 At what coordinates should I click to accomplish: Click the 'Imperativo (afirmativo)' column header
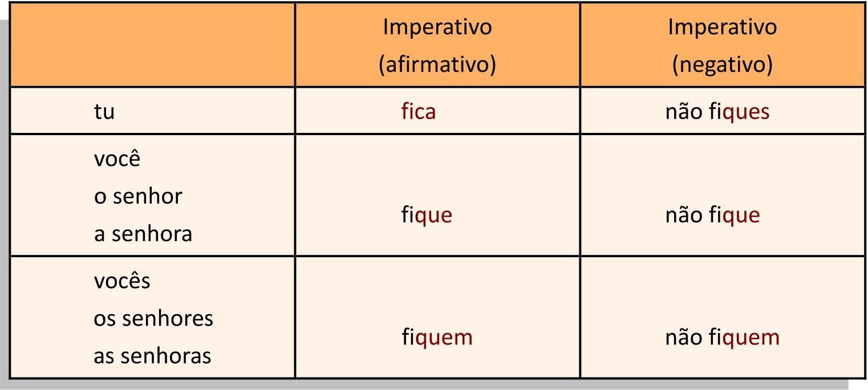tap(437, 46)
